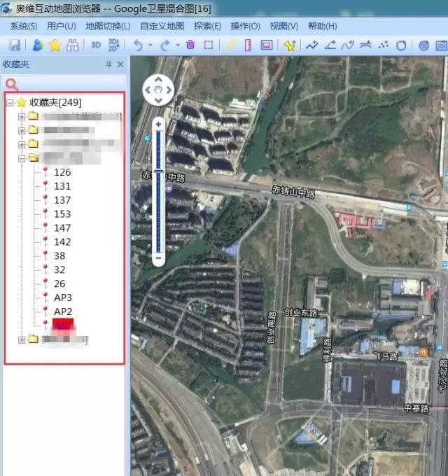The height and width of the screenshot is (476, 448).
Task: Click the zoom slider handle
Action: tap(158, 171)
